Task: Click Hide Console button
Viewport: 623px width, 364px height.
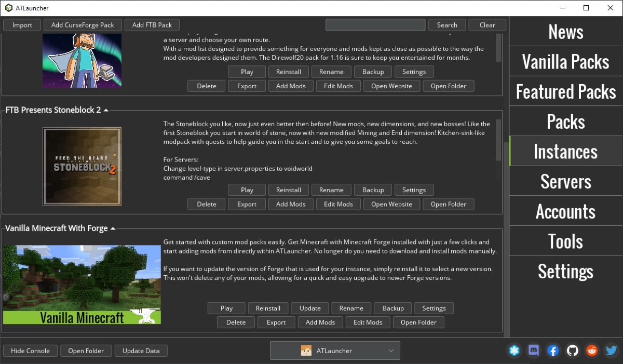Action: (30, 351)
